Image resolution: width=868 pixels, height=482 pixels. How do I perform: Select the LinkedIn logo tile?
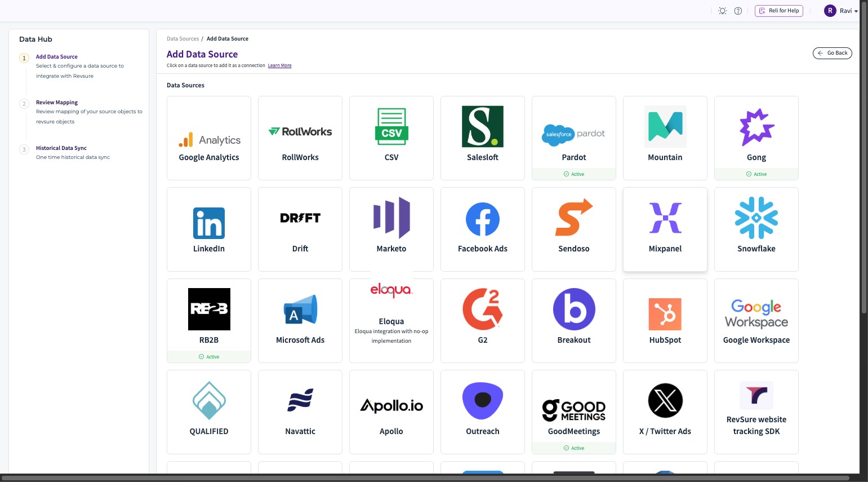pos(209,223)
